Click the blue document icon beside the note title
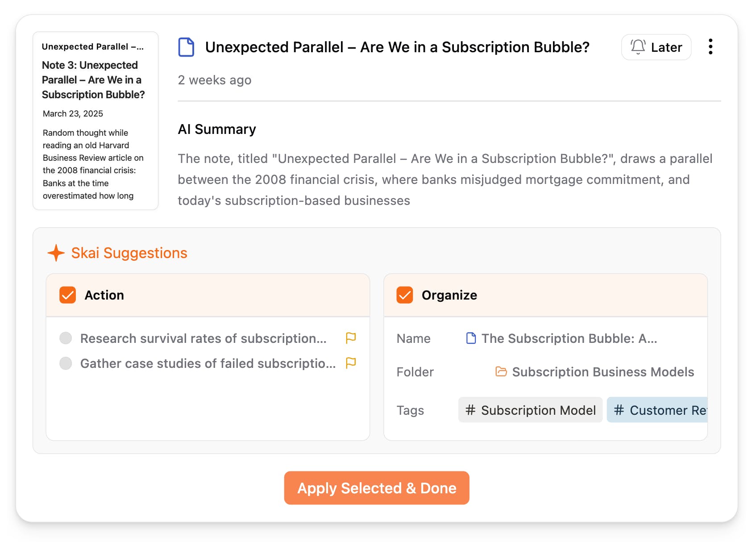 click(x=186, y=47)
